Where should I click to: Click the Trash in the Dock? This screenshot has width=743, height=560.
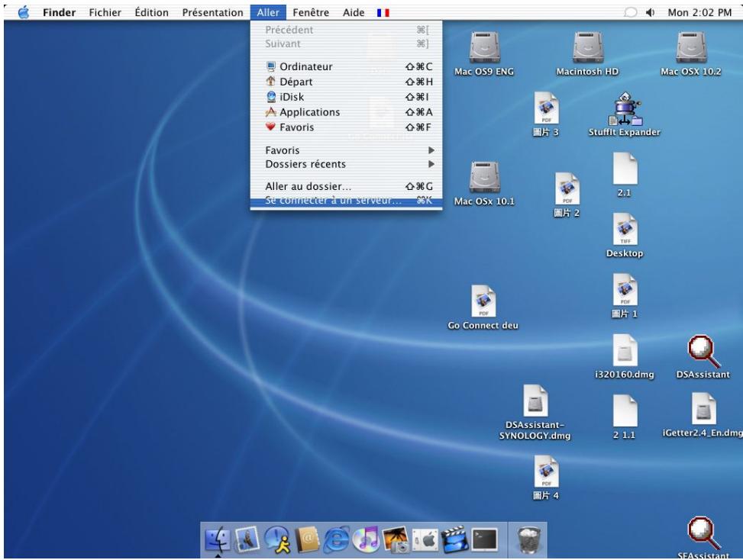(529, 539)
